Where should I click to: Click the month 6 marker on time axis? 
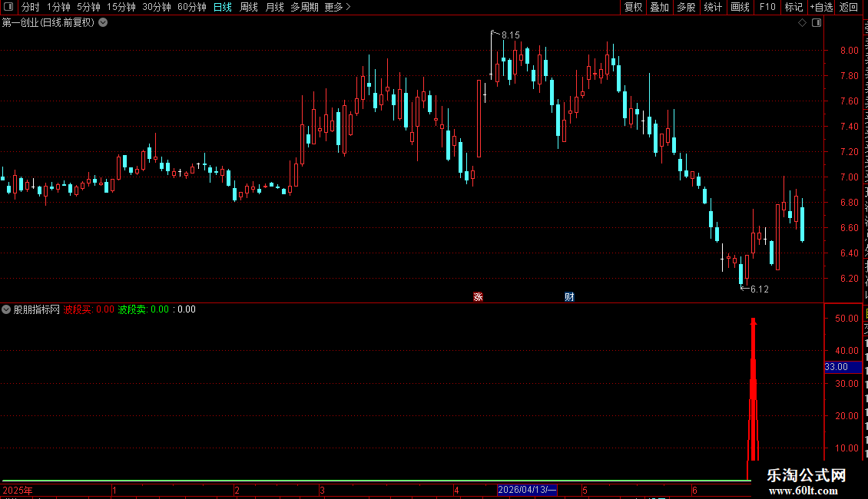point(694,490)
